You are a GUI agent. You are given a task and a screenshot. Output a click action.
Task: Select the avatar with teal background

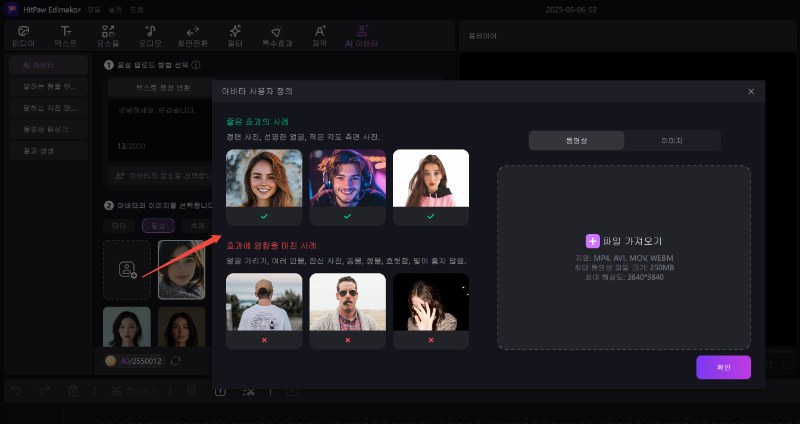click(x=127, y=327)
